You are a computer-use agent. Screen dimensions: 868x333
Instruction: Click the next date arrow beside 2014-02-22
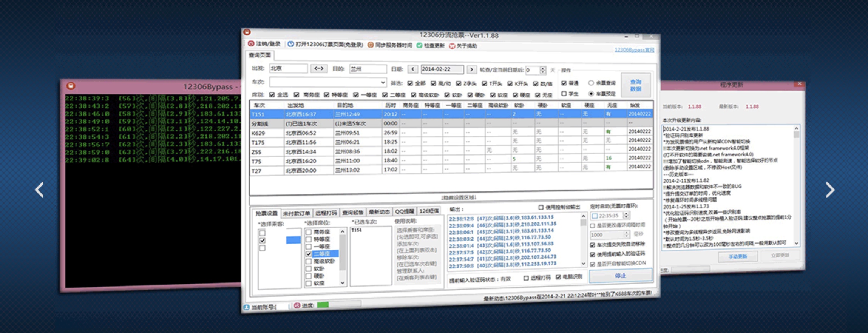tap(471, 69)
